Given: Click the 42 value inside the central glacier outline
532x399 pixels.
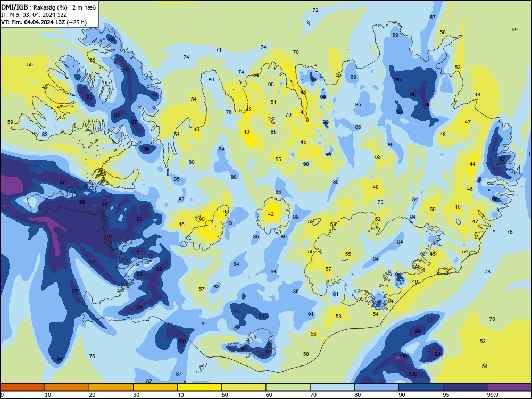Looking at the screenshot, I should click(271, 214).
